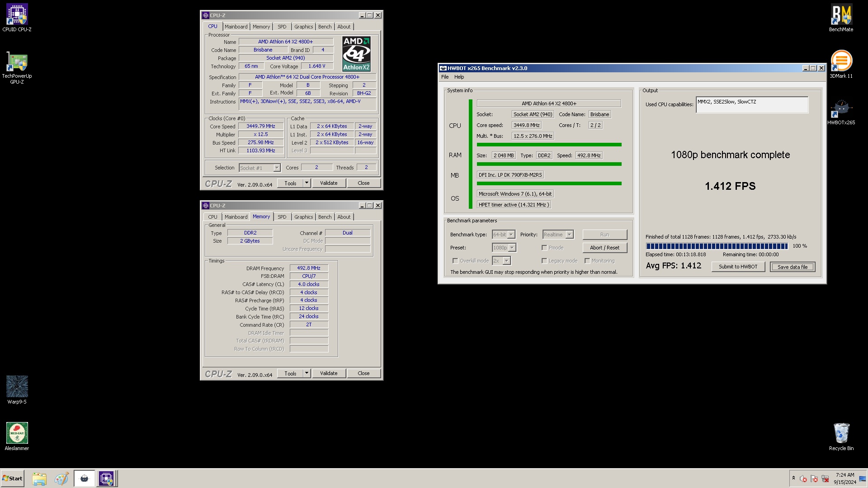The width and height of the screenshot is (868, 488).
Task: Click the benchmark progress bar at 100%
Action: point(717,246)
